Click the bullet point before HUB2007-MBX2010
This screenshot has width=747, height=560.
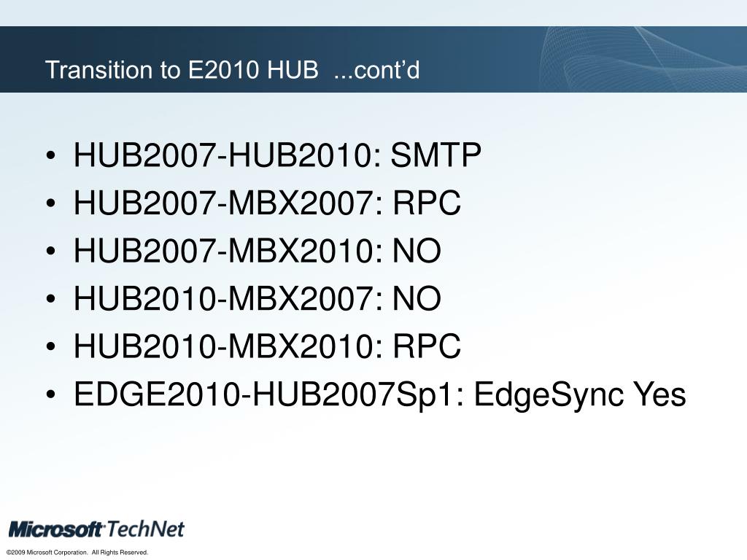tap(51, 252)
